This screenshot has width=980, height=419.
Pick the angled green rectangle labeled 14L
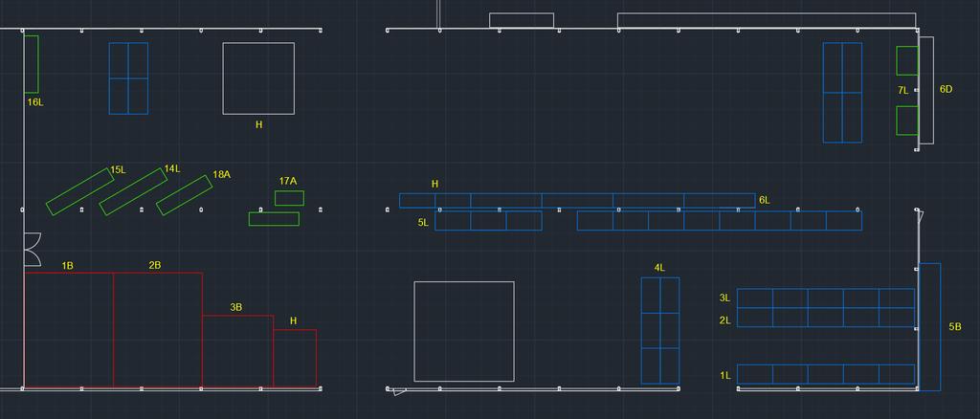point(133,191)
